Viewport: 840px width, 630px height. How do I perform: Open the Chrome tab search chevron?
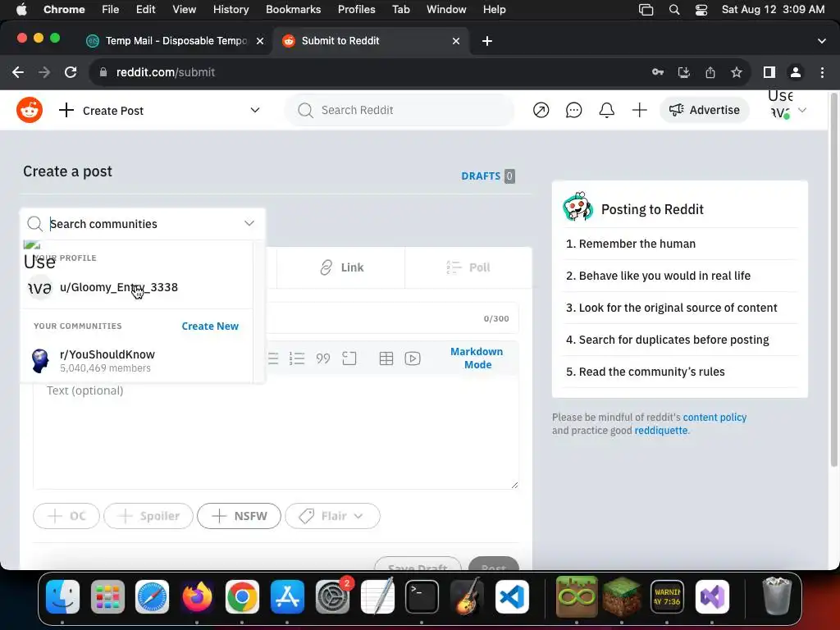[x=822, y=41]
